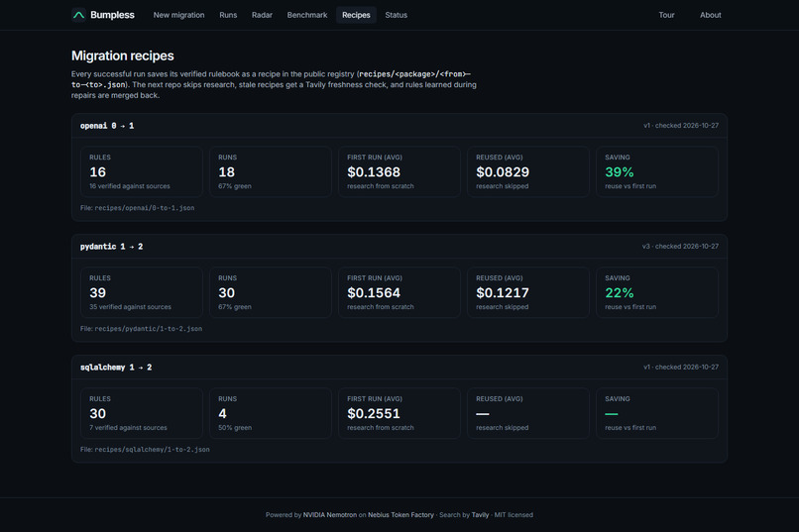Open the Bumpless home link
Screen dimensions: 799x532
point(103,15)
